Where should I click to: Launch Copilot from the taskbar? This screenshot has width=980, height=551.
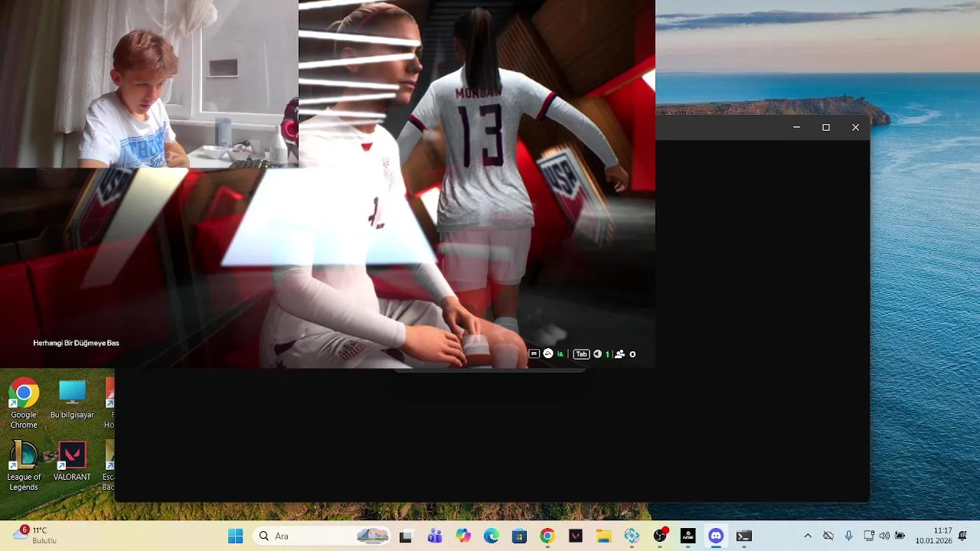pyautogui.click(x=462, y=536)
